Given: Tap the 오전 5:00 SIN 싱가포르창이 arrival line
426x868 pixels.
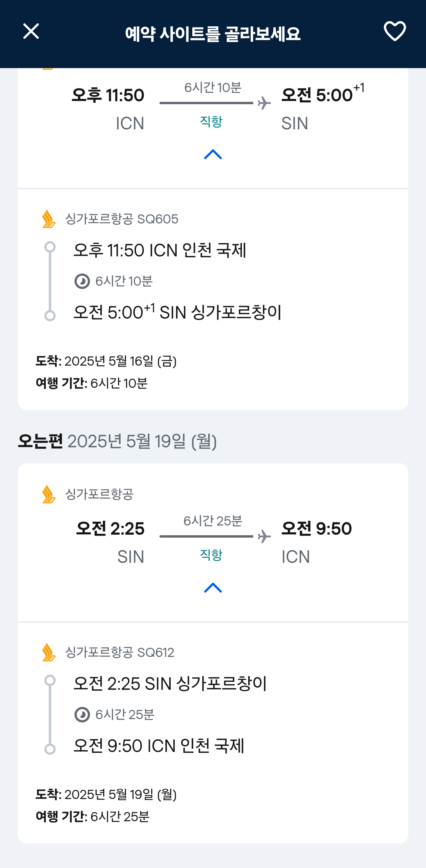Looking at the screenshot, I should [x=177, y=312].
